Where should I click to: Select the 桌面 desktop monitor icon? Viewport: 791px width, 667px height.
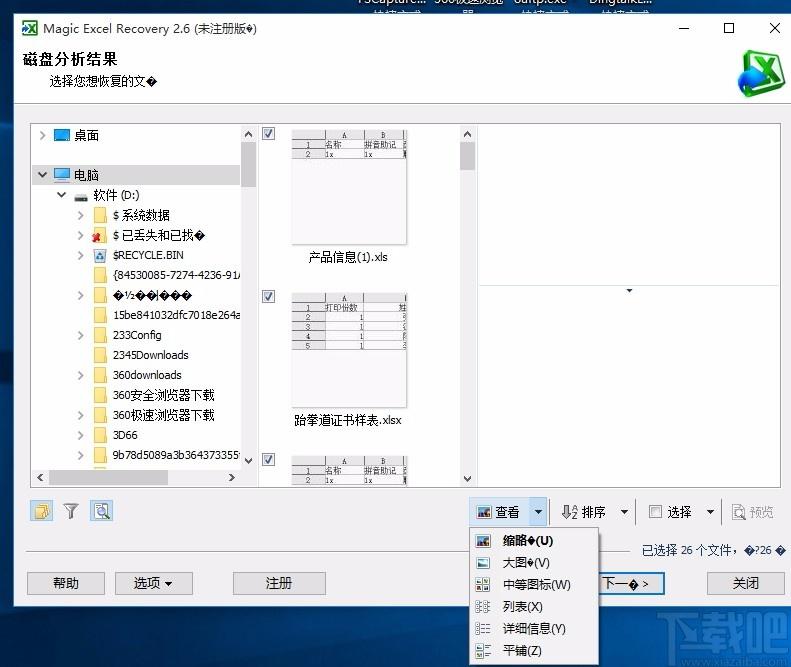pos(62,135)
